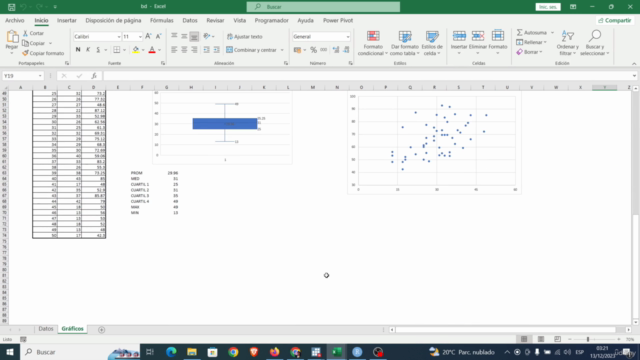Viewport: 640px width, 360px height.
Task: Click the font color red swatch
Action: (x=152, y=50)
